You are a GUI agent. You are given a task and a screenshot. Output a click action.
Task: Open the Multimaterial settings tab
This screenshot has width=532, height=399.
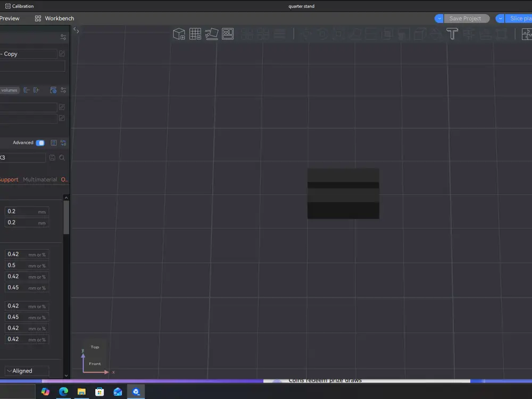pos(40,179)
